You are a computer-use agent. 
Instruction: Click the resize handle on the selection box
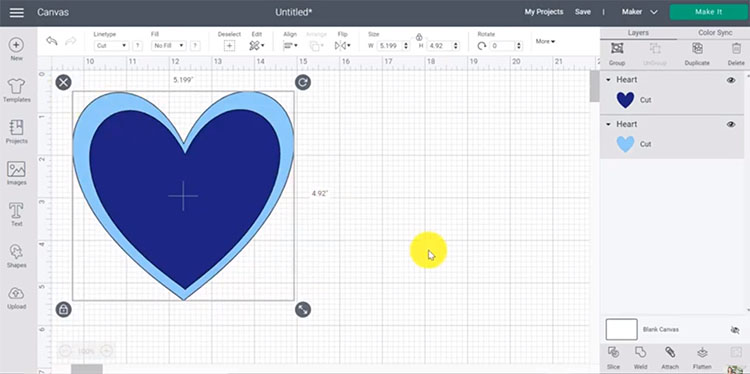coord(302,309)
